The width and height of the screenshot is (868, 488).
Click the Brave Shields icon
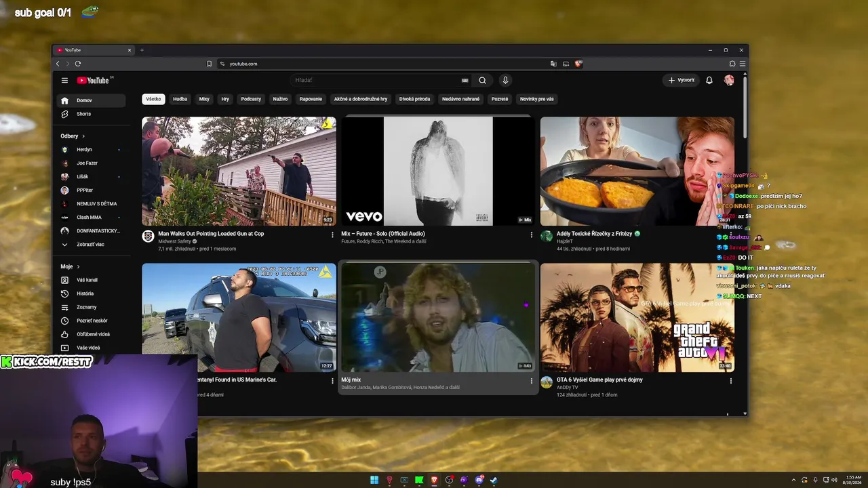tap(578, 64)
